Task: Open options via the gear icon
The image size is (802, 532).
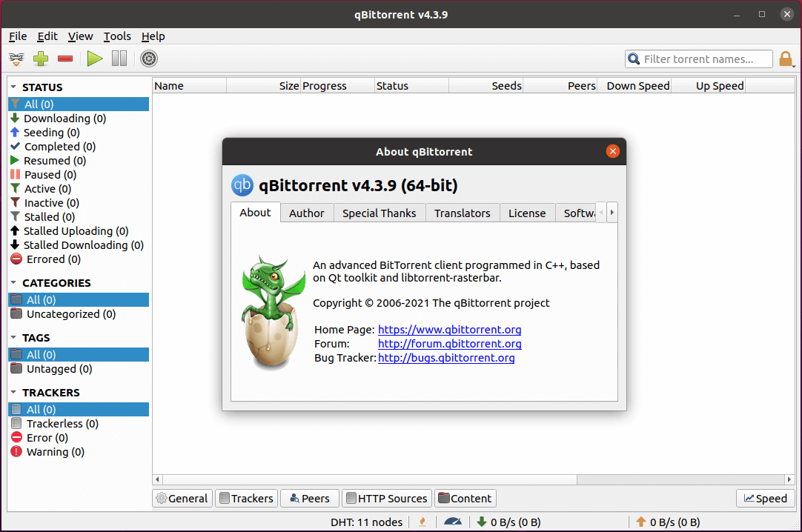Action: (x=149, y=59)
